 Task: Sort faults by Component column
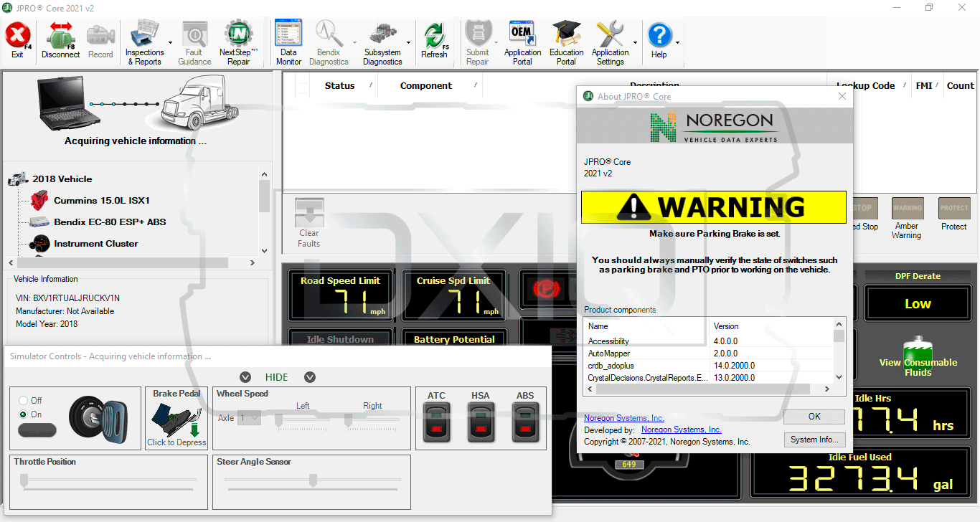tap(426, 86)
